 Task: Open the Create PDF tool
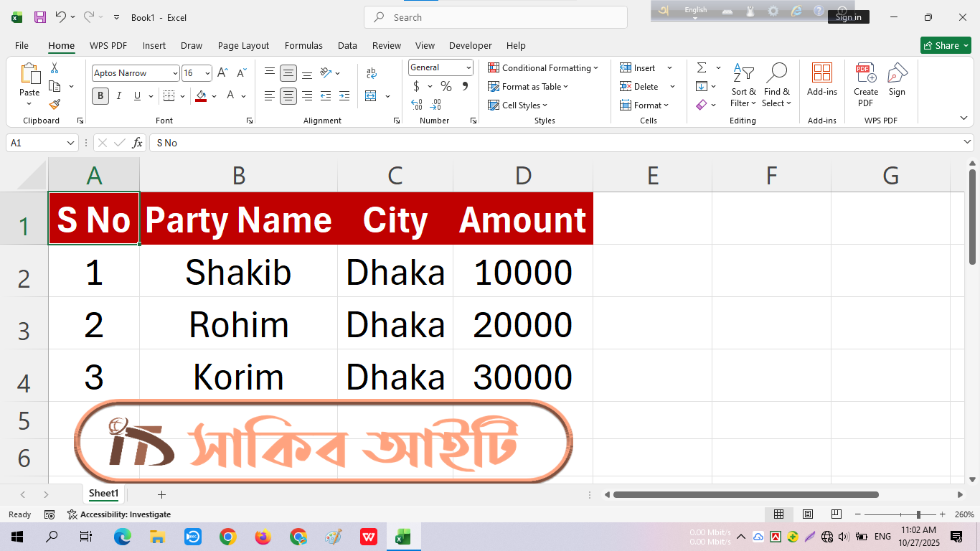(x=865, y=85)
